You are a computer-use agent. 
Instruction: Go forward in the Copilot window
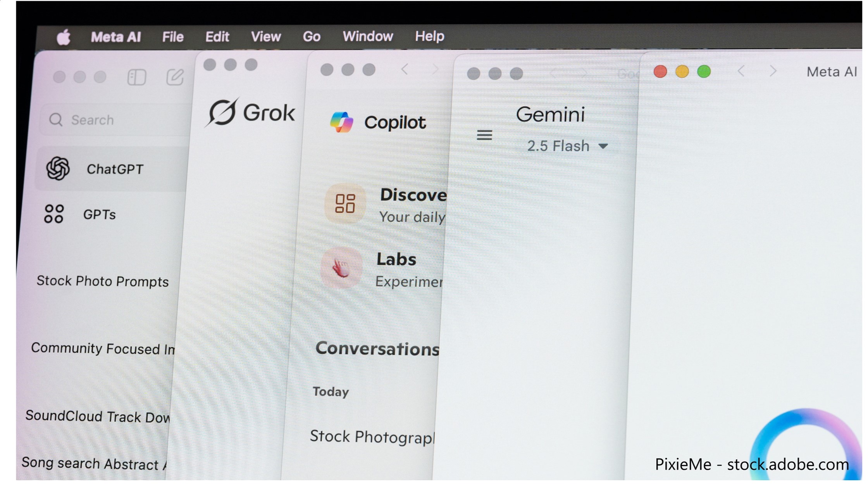pyautogui.click(x=435, y=70)
